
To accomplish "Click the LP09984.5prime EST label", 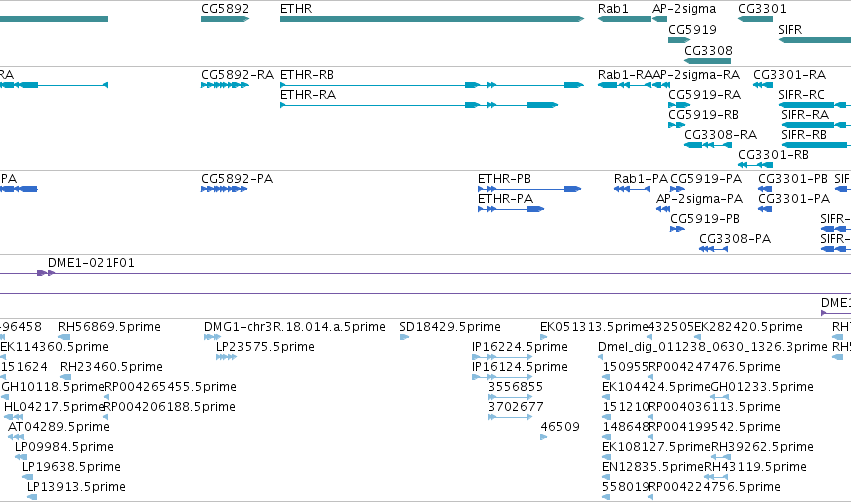I will [x=64, y=447].
